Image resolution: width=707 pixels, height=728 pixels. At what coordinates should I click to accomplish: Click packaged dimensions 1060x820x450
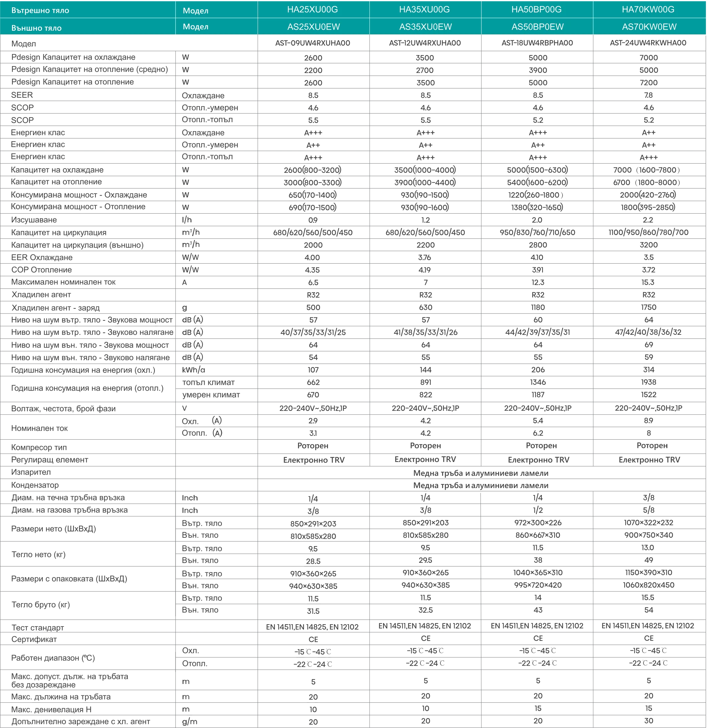point(648,585)
